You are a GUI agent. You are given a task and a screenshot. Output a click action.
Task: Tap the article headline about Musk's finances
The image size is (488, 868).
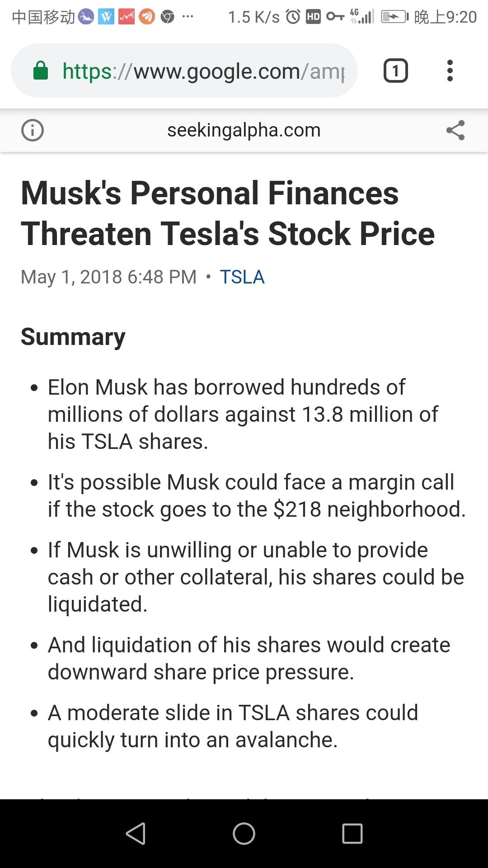pyautogui.click(x=228, y=213)
